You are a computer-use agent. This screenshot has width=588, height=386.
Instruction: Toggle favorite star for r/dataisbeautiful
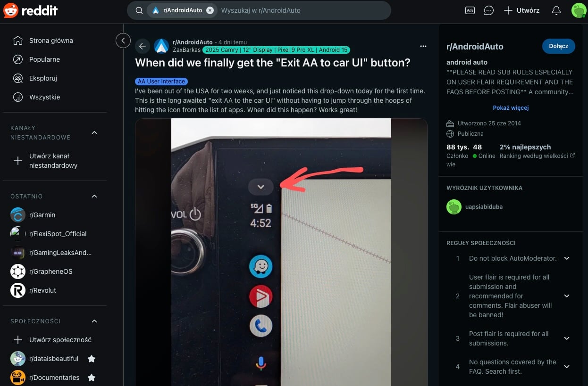tap(92, 359)
